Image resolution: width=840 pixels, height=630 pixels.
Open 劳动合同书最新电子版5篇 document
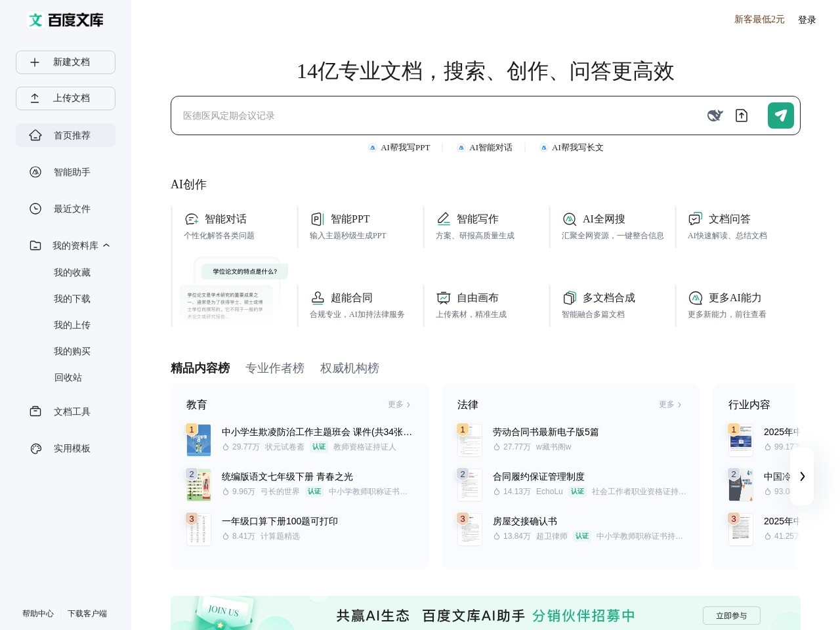545,432
